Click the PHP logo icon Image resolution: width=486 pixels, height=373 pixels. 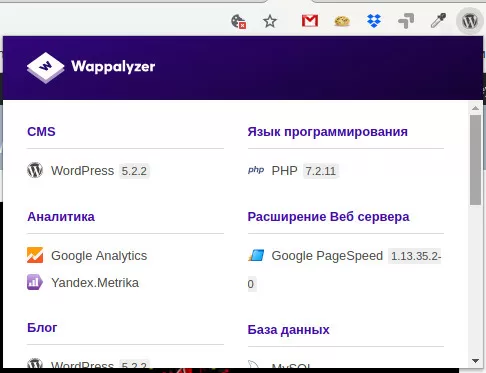256,170
